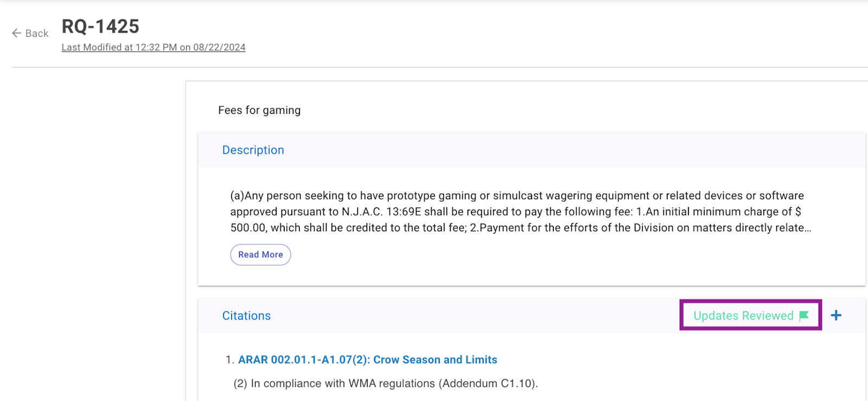Click the back arrow icon
Image resolution: width=868 pixels, height=401 pixels.
tap(17, 33)
